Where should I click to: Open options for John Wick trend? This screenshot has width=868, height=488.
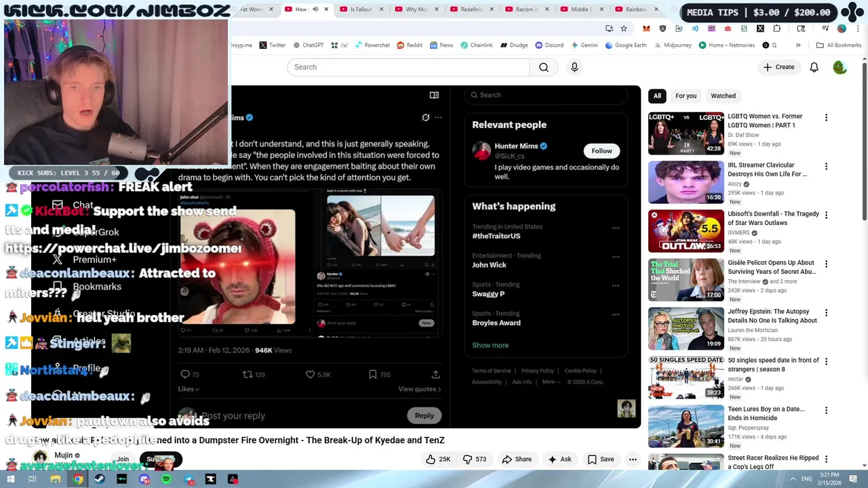(x=616, y=257)
